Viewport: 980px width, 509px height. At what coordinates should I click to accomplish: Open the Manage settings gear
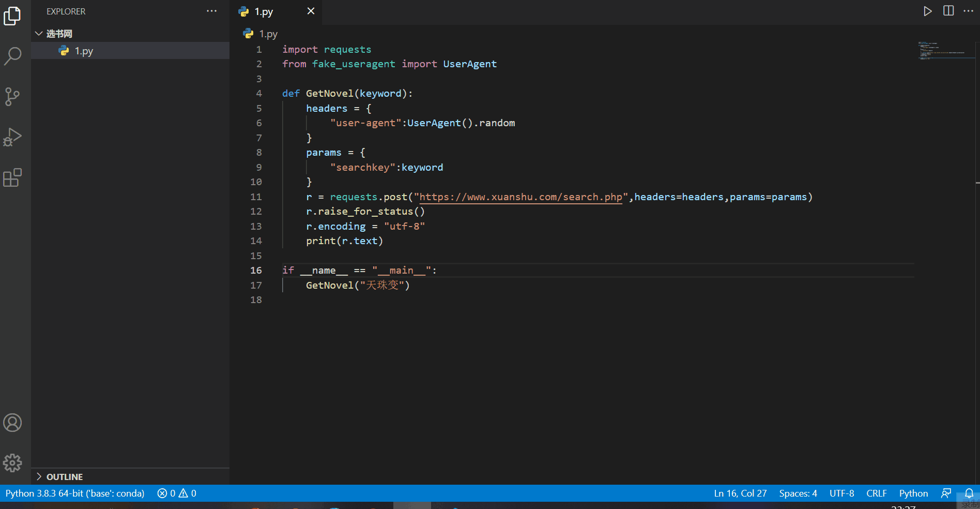click(x=13, y=463)
